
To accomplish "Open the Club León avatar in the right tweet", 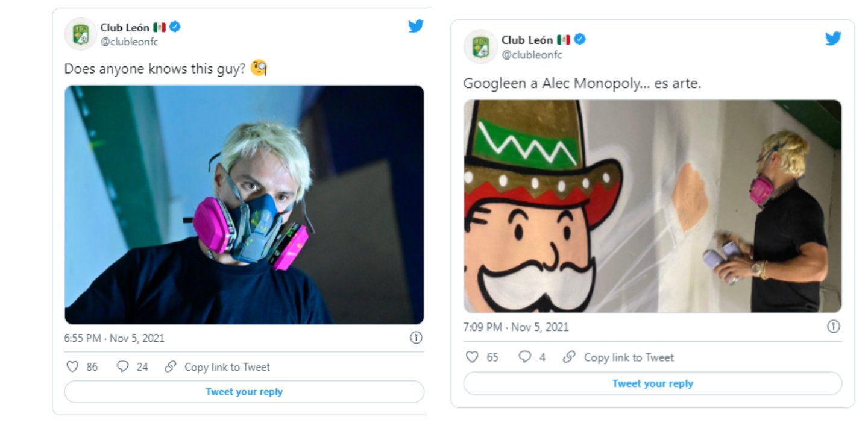I will pyautogui.click(x=480, y=46).
